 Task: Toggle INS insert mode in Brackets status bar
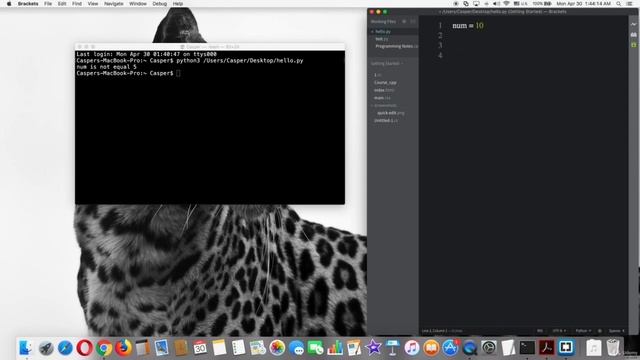(540, 331)
